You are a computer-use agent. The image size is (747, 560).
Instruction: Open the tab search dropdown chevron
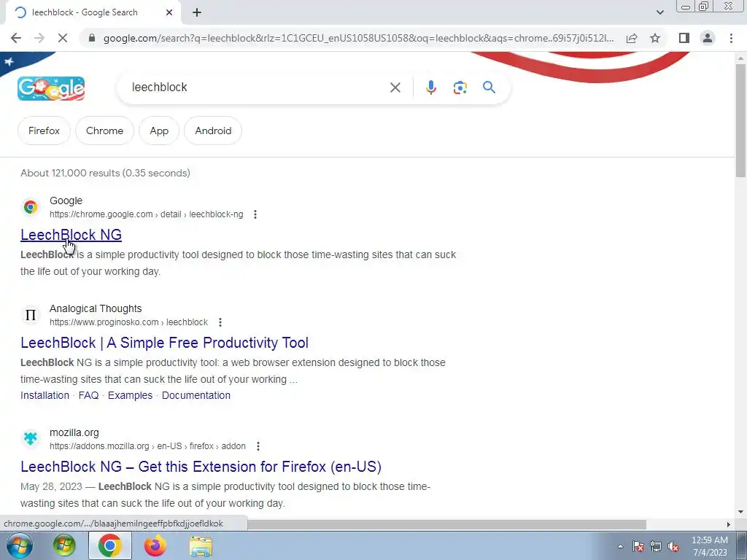659,12
